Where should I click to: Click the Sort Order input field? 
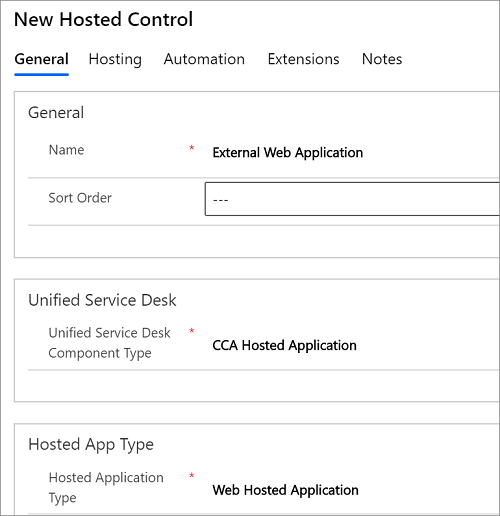352,199
